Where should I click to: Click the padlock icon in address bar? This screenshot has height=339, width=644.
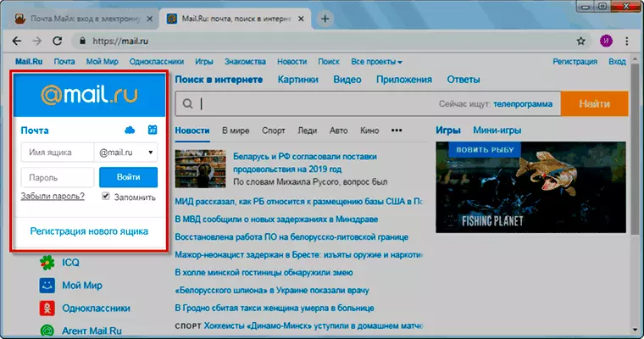(82, 41)
